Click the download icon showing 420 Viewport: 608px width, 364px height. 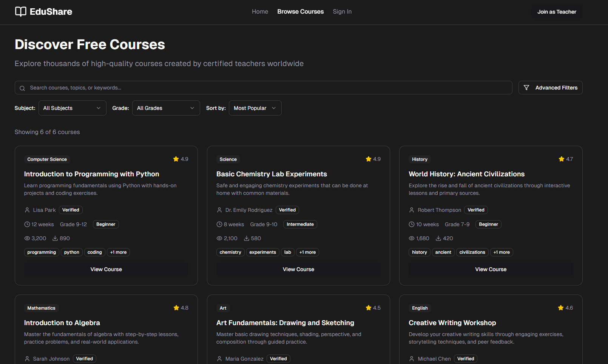tap(438, 238)
